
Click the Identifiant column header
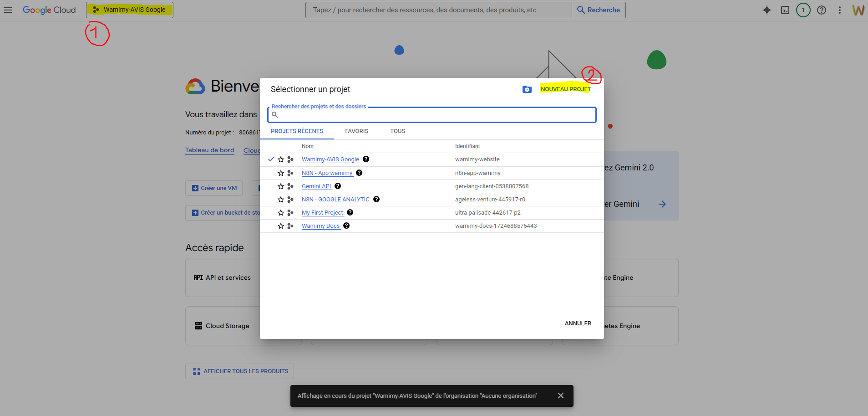(x=467, y=146)
